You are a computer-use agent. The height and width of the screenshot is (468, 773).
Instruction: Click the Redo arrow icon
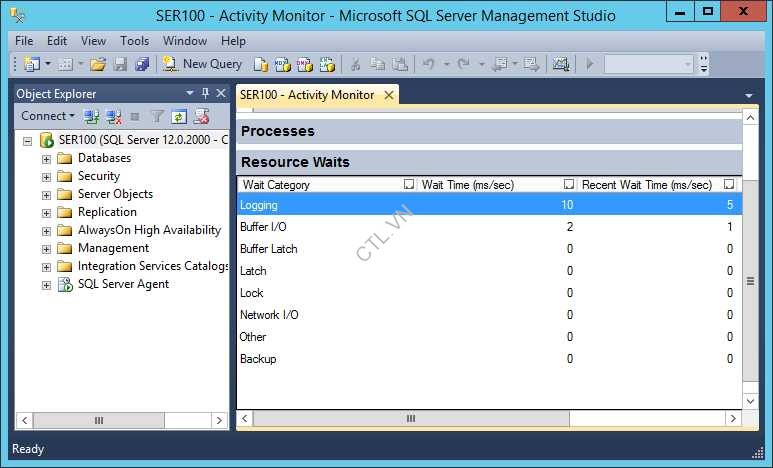point(463,64)
